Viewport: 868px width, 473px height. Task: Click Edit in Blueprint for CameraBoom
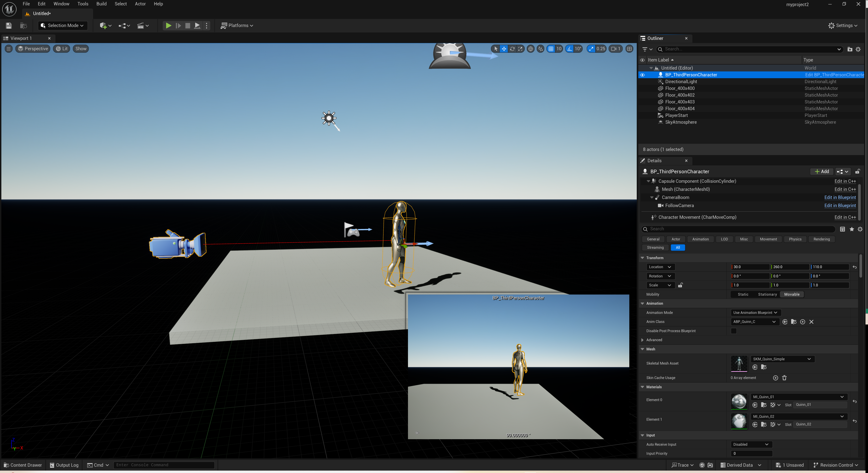click(x=840, y=197)
